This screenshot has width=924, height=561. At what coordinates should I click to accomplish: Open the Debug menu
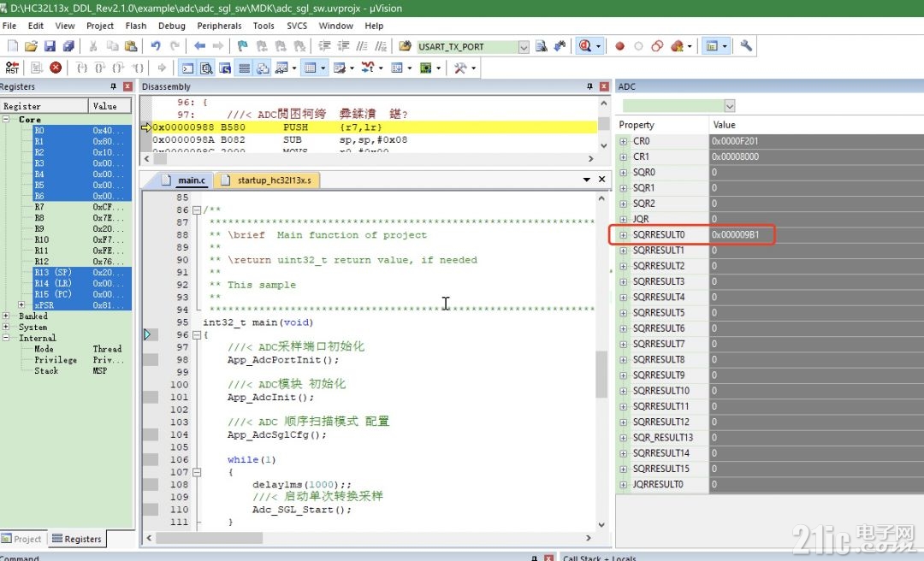point(171,26)
